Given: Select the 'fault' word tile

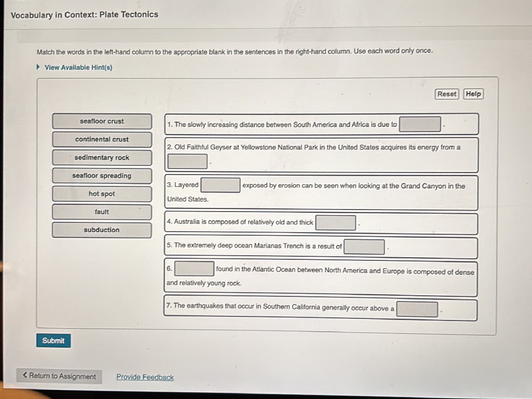Looking at the screenshot, I should click(x=102, y=212).
